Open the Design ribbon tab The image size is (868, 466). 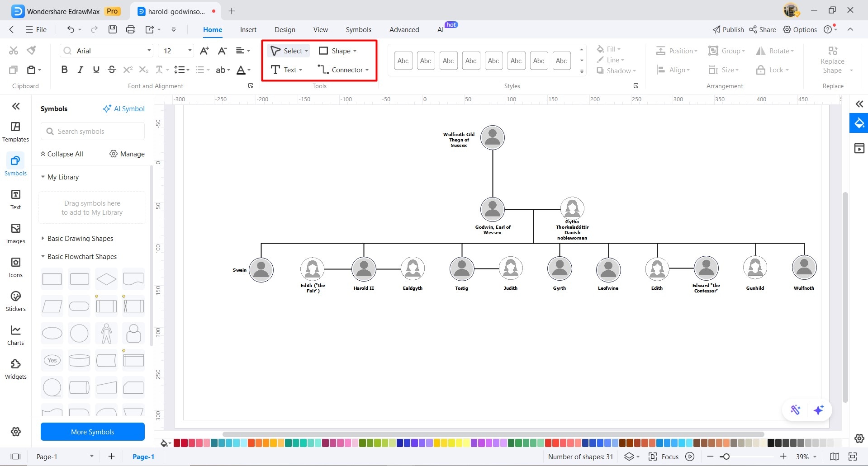pos(285,29)
